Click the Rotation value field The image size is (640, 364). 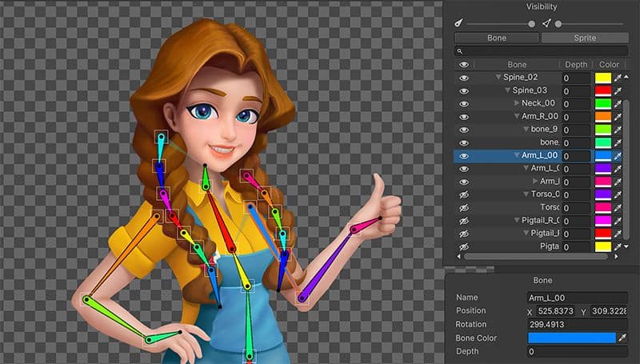[576, 324]
